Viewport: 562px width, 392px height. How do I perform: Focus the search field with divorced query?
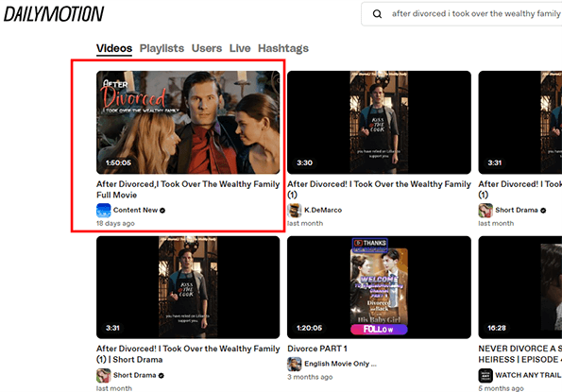pos(462,14)
